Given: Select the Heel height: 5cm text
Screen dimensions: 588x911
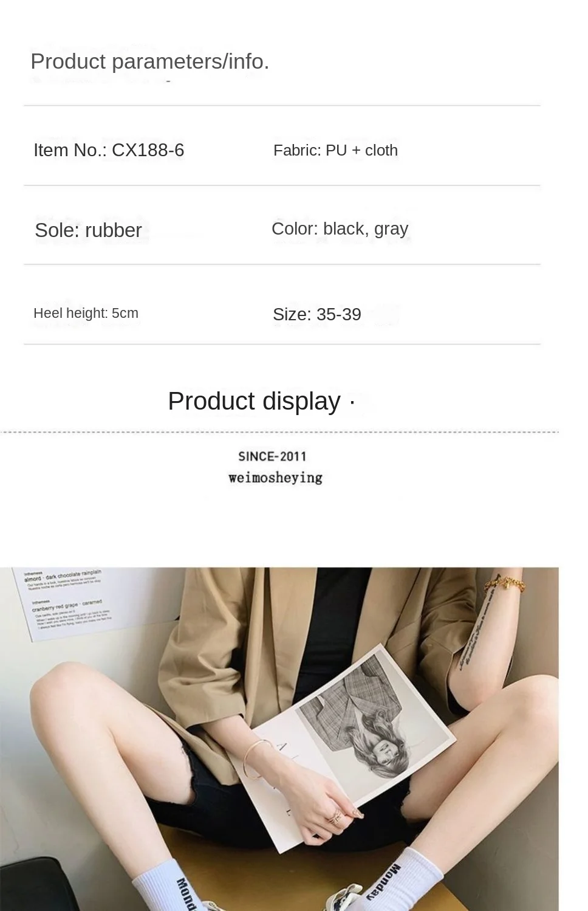Looking at the screenshot, I should tap(86, 313).
